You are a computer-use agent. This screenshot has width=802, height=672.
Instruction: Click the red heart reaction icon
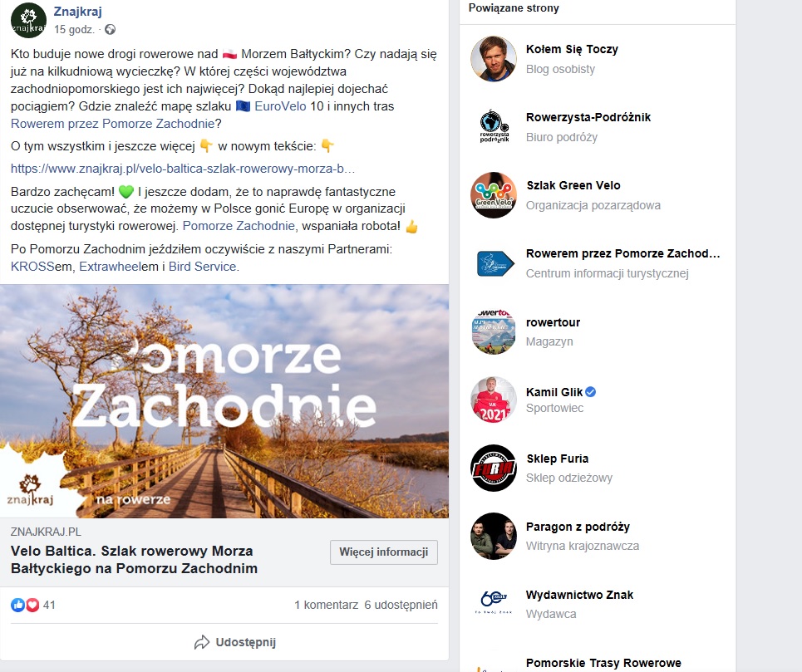click(x=32, y=605)
